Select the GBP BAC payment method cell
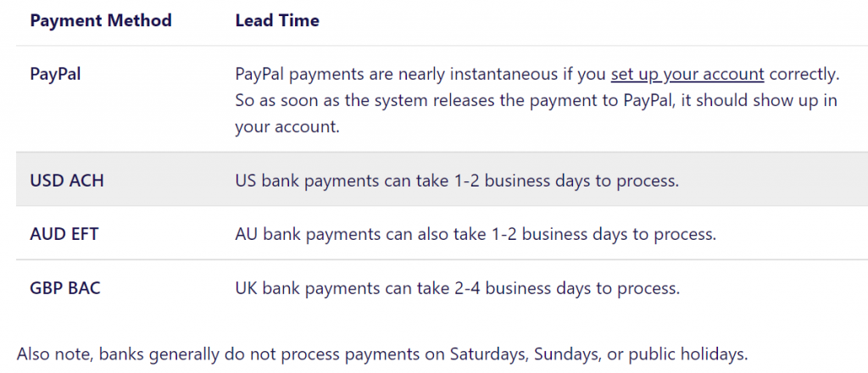This screenshot has width=868, height=373. click(65, 288)
